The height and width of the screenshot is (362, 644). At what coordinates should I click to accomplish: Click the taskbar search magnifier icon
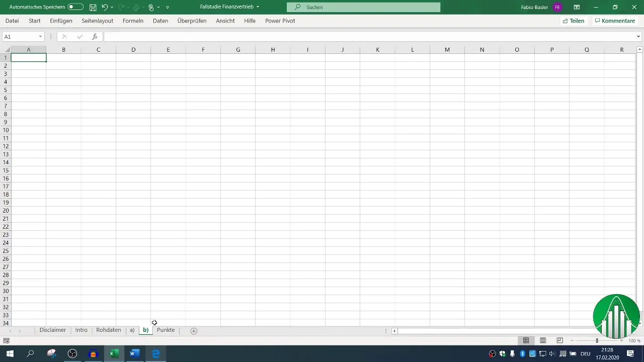[30, 354]
